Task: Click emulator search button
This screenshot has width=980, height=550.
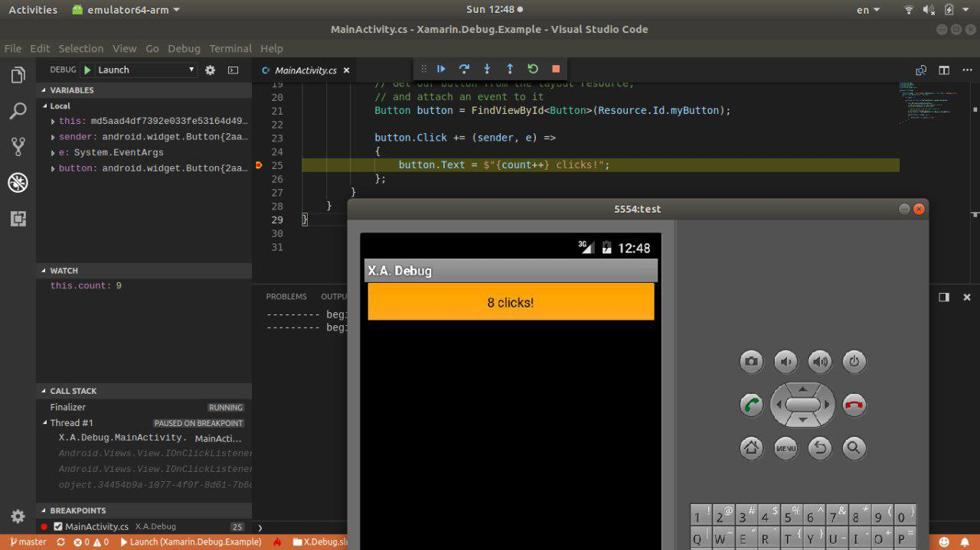Action: (854, 447)
